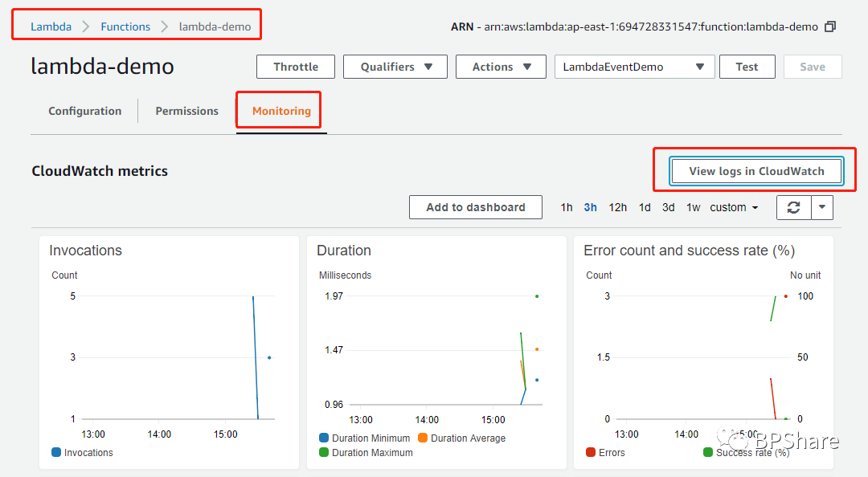Refresh the CloudWatch metrics
Screen dimensions: 868x477
[x=794, y=207]
